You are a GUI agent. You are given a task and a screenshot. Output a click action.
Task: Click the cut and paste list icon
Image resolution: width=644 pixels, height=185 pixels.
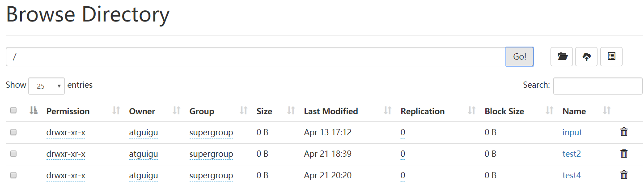point(611,57)
